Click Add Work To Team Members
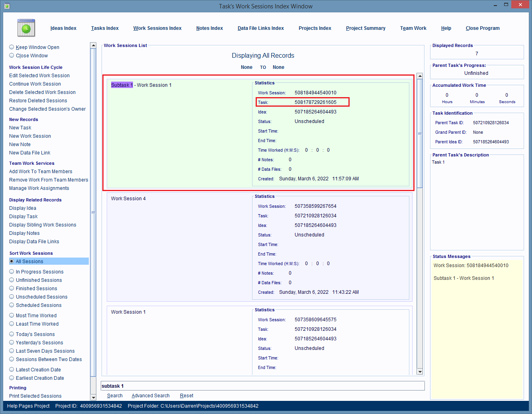 coord(41,172)
